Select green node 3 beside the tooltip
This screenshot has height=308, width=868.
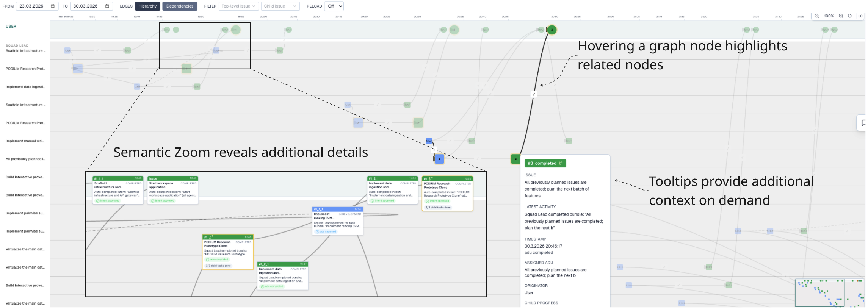515,159
